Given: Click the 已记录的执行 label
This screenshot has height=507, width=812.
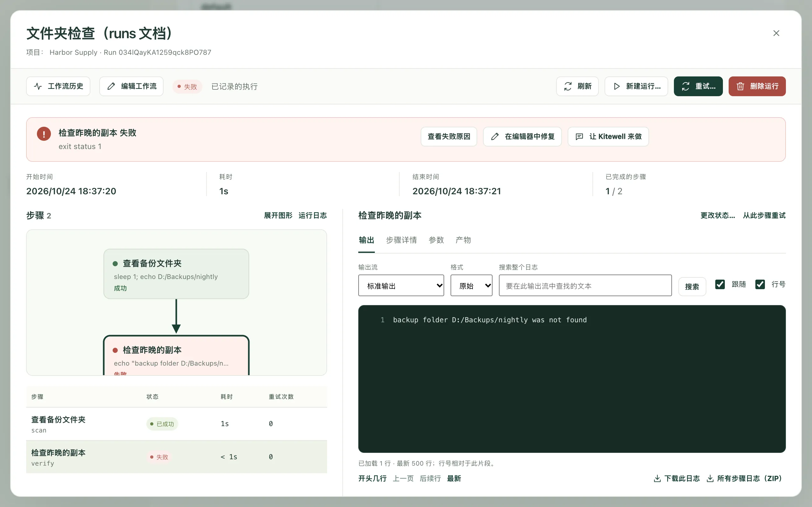Looking at the screenshot, I should point(234,87).
